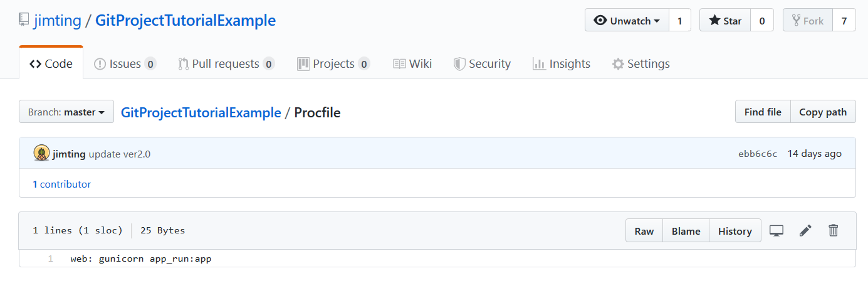Viewport: 868px width, 283px height.
Task: Expand the Branch: master dropdown
Action: (66, 112)
